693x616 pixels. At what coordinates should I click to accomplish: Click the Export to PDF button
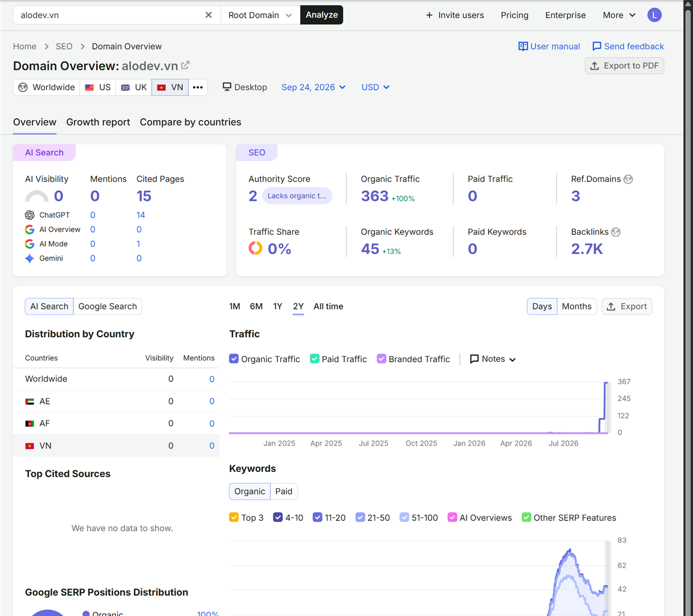625,66
